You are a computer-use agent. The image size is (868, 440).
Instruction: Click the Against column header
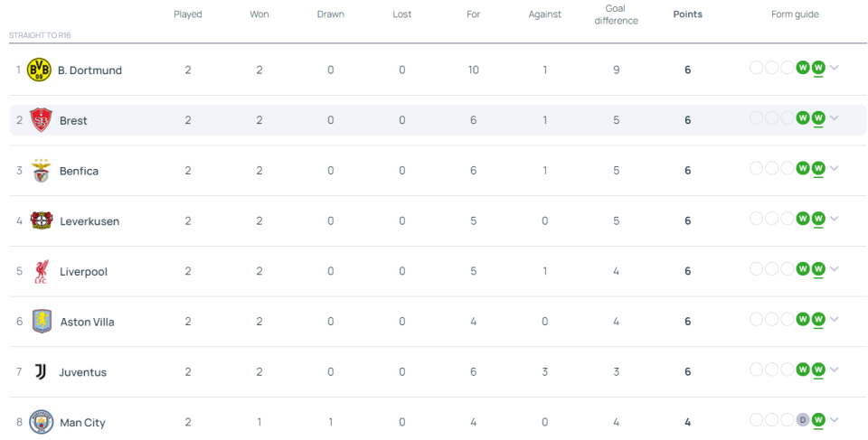[544, 14]
